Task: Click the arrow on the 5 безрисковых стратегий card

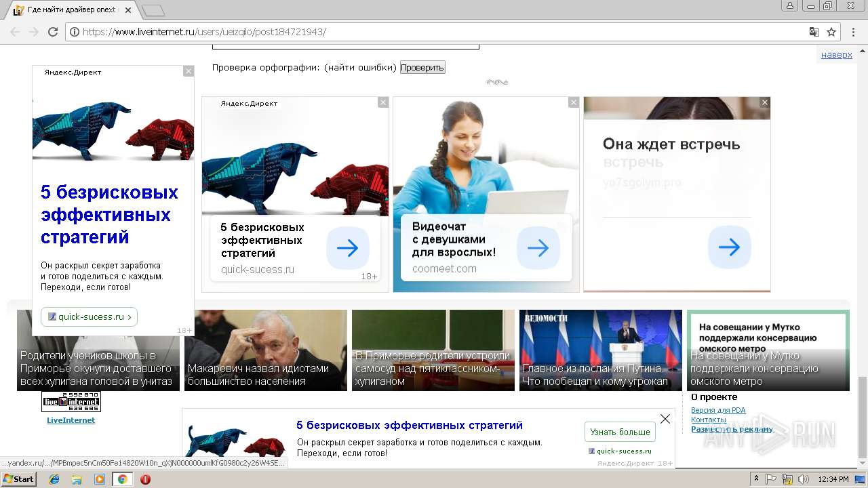Action: (x=347, y=248)
